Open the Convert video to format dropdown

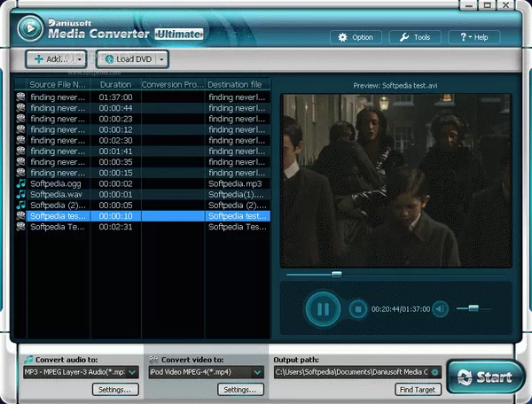click(x=257, y=372)
